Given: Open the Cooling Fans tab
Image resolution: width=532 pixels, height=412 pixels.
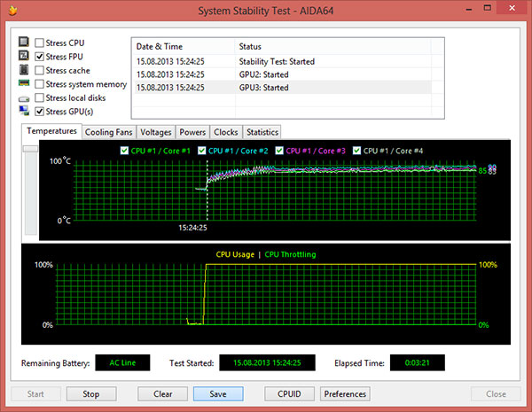Looking at the screenshot, I should click(108, 132).
